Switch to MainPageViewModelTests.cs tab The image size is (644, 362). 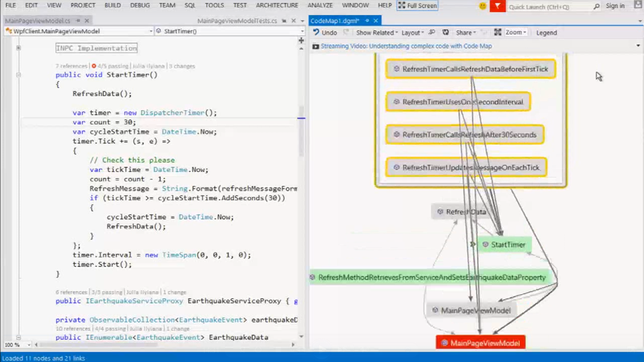point(237,21)
